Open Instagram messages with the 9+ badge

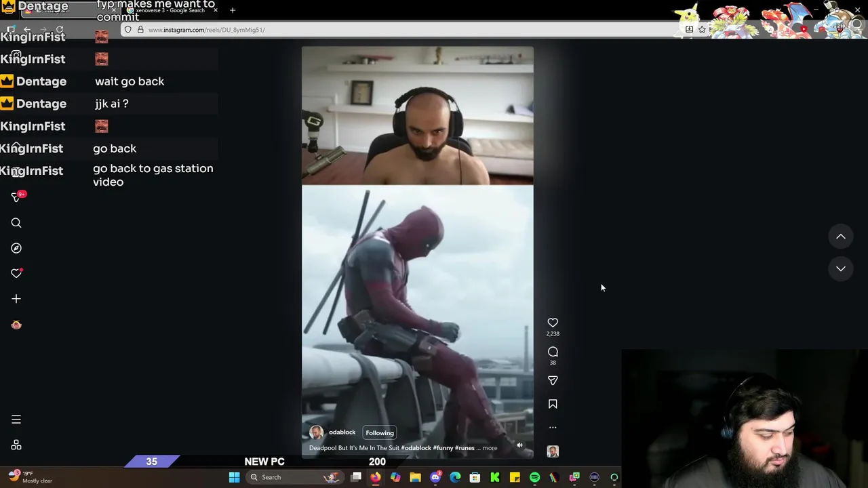16,197
